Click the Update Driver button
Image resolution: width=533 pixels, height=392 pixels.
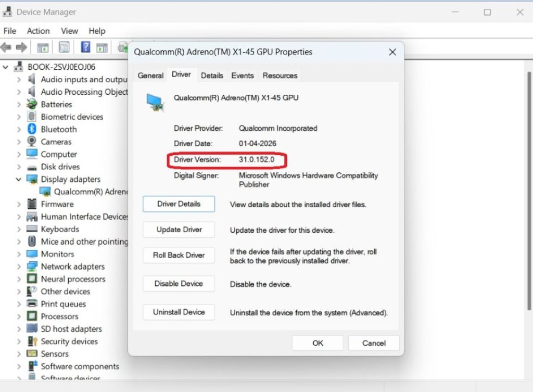point(179,230)
